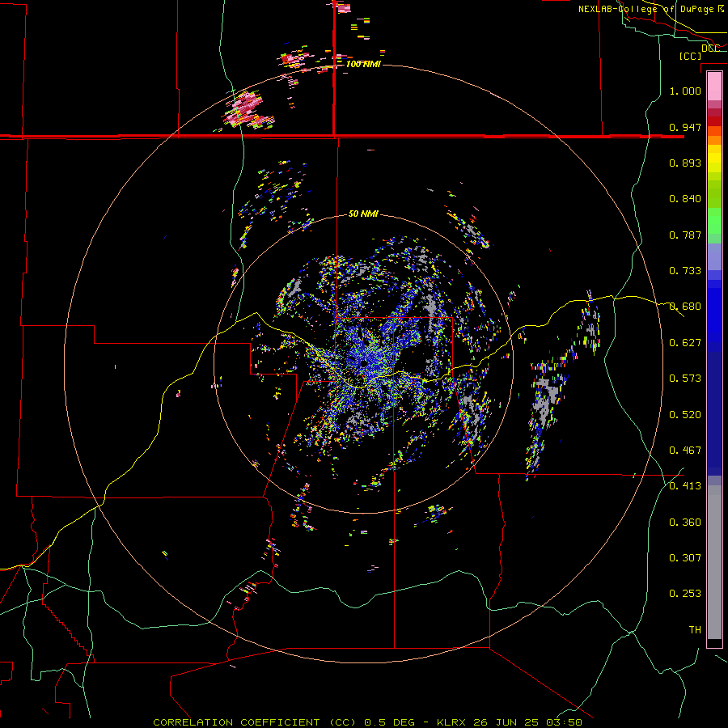Click the [CC] color scale label
Viewport: 728px width, 728px height.
690,56
